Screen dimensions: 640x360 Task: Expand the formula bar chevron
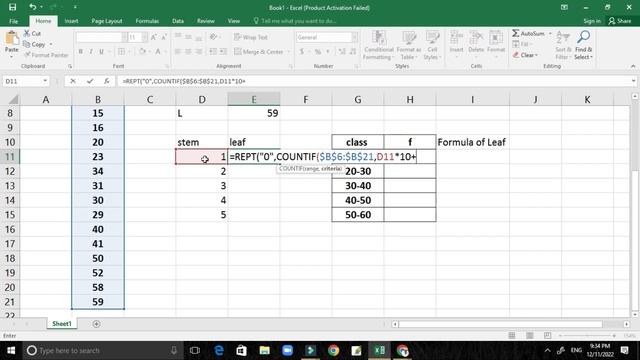tap(633, 81)
